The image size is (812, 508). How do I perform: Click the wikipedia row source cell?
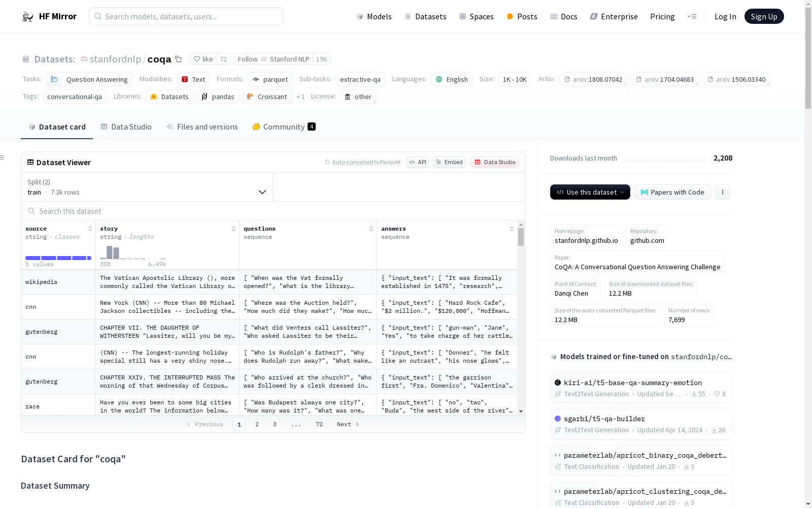58,282
